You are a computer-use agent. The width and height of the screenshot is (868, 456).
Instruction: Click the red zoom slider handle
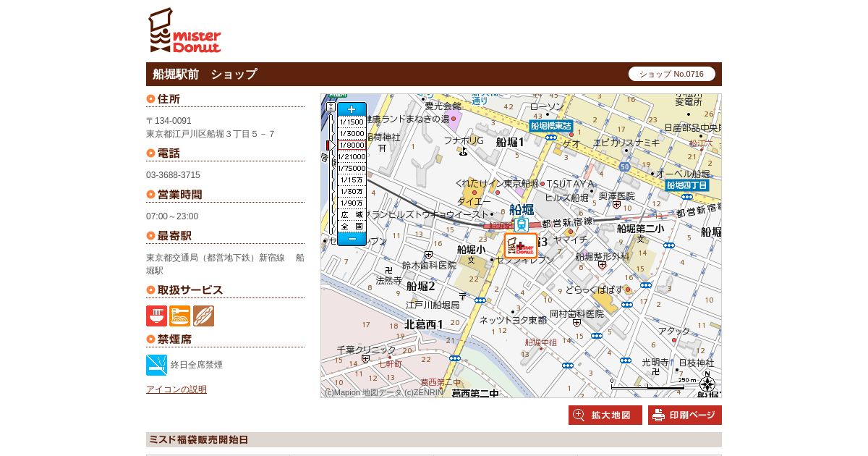tap(331, 145)
